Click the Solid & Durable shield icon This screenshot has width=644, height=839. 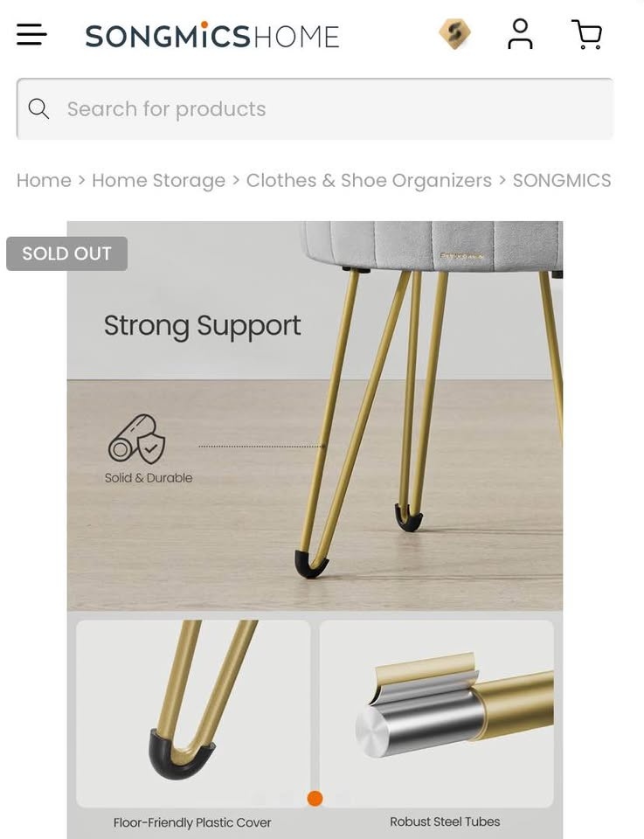[x=137, y=439]
